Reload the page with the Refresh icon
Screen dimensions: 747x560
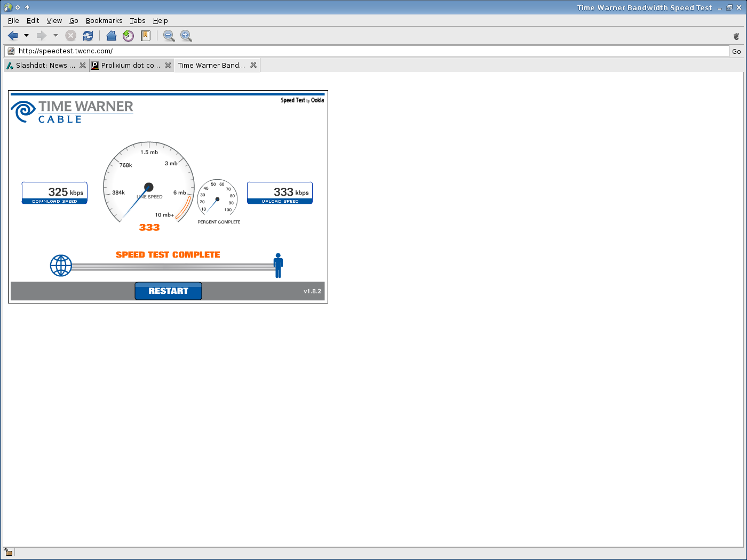88,36
